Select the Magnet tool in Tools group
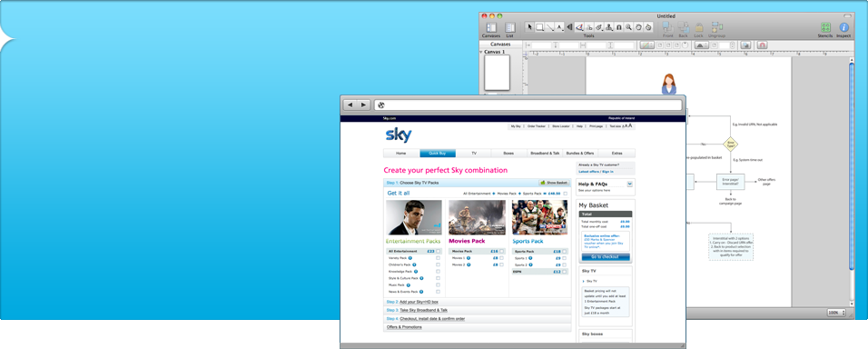The height and width of the screenshot is (349, 868). 619,26
